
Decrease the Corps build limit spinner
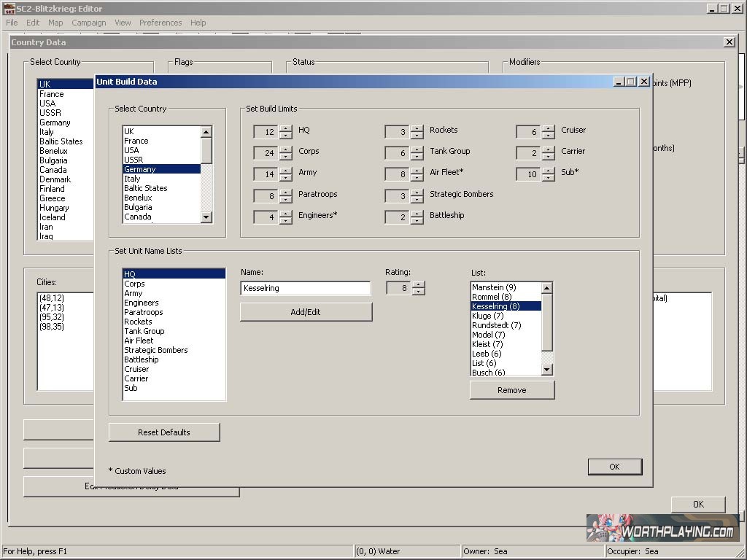285,157
